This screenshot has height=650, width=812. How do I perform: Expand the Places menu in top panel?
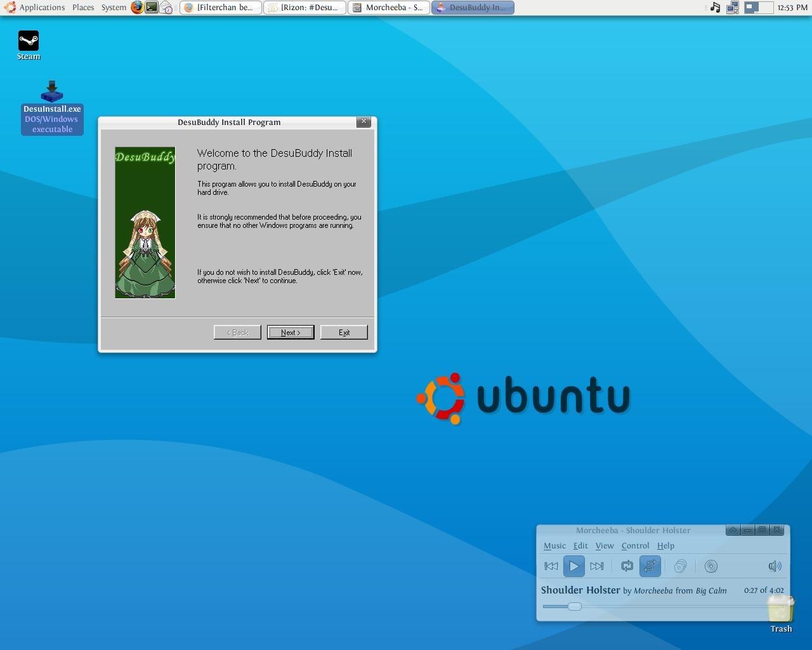[83, 8]
